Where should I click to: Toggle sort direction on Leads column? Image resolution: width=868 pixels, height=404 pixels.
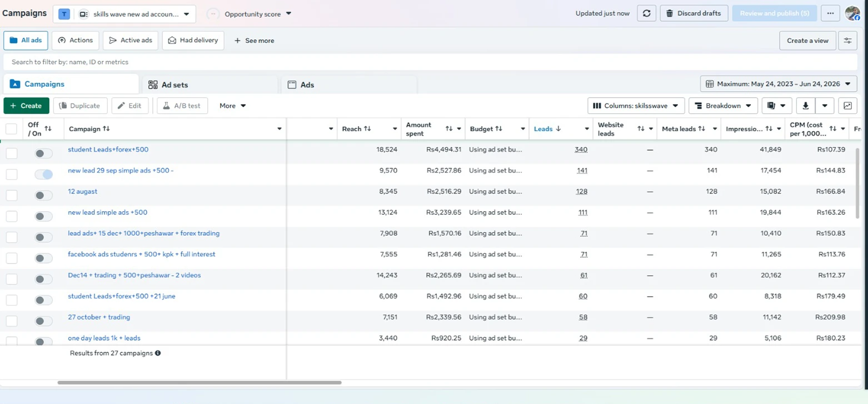tap(558, 129)
